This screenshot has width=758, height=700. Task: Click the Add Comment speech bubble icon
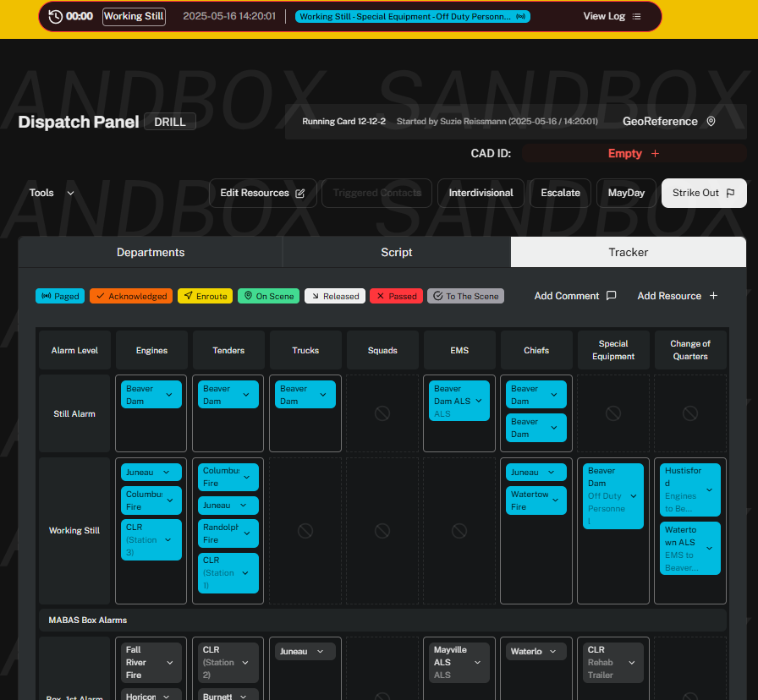[x=611, y=296]
